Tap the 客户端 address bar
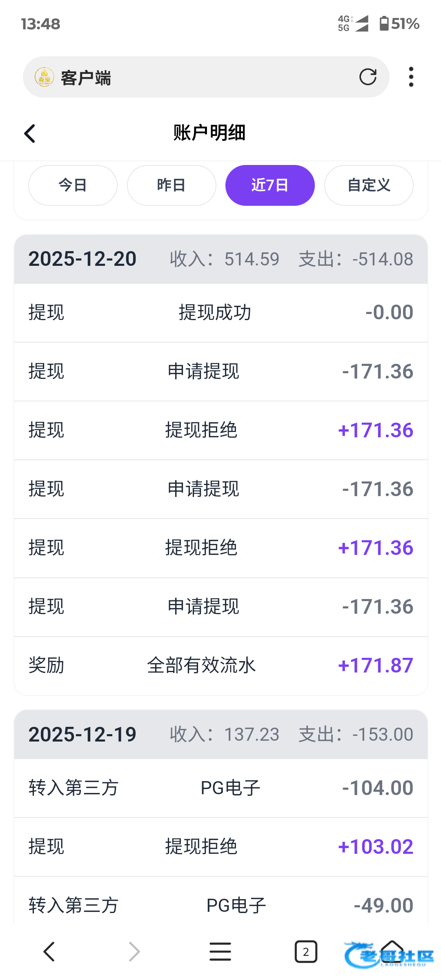 coord(204,77)
